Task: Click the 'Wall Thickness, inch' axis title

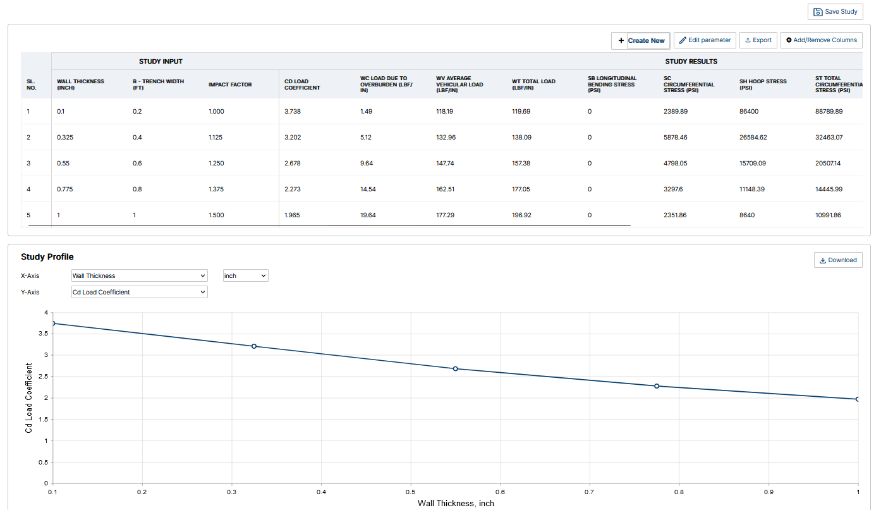Action: coord(456,503)
